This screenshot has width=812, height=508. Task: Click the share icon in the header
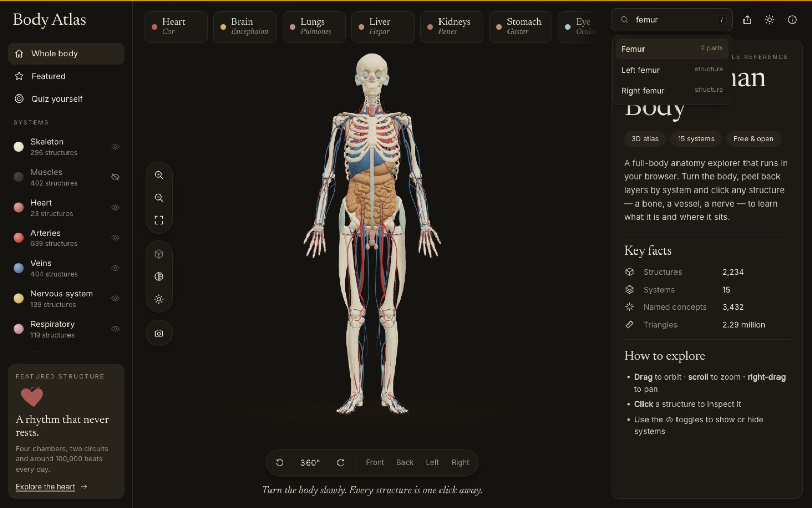pos(747,20)
